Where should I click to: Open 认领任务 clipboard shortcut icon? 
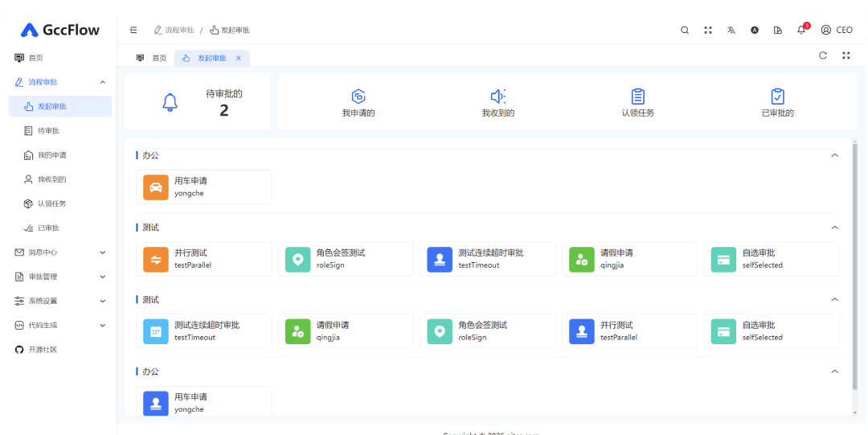[637, 96]
